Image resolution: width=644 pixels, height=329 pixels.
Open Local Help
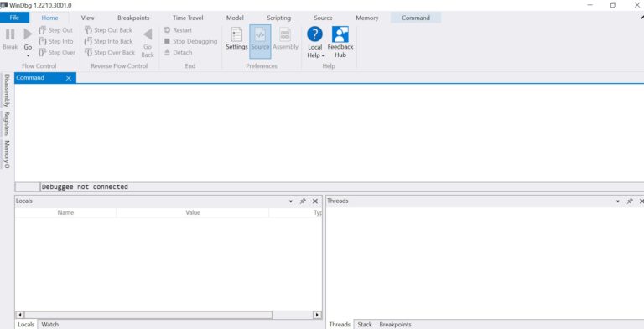coord(315,42)
